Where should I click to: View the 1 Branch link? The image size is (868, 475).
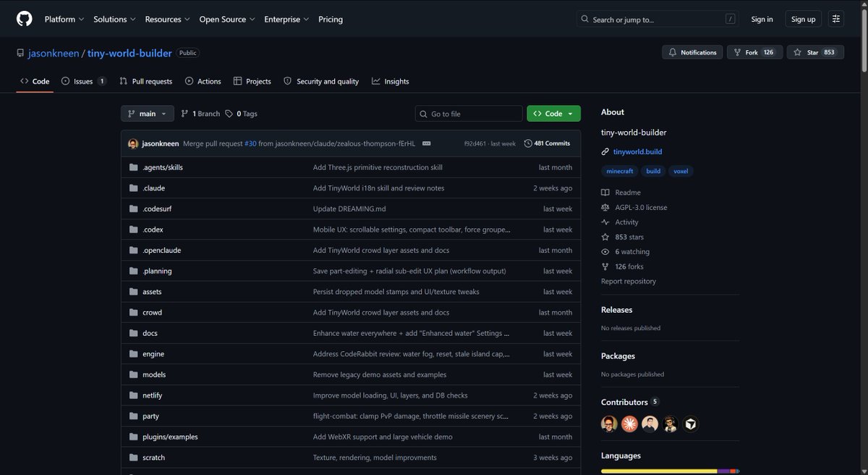pyautogui.click(x=200, y=114)
